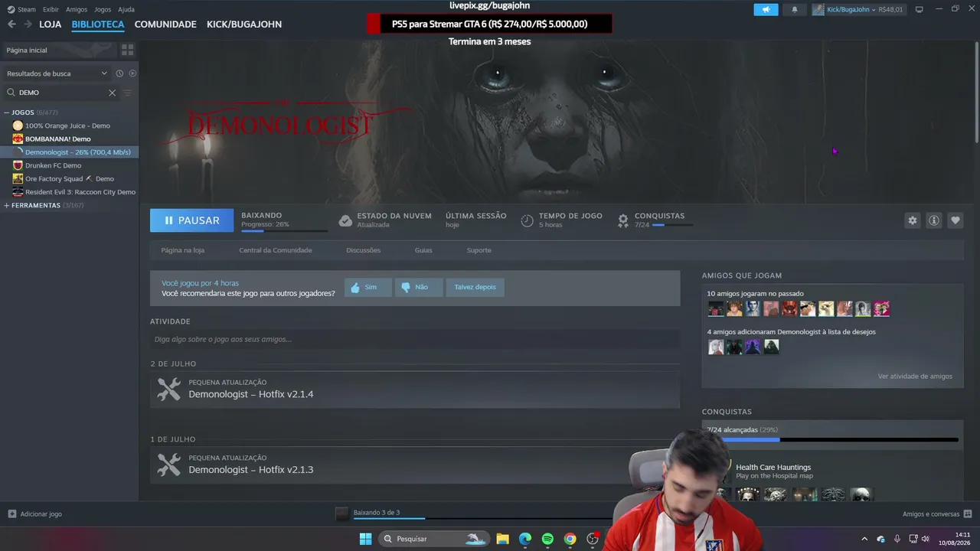Open the BIBLIOTECA tab
The width and height of the screenshot is (980, 551).
click(x=98, y=24)
